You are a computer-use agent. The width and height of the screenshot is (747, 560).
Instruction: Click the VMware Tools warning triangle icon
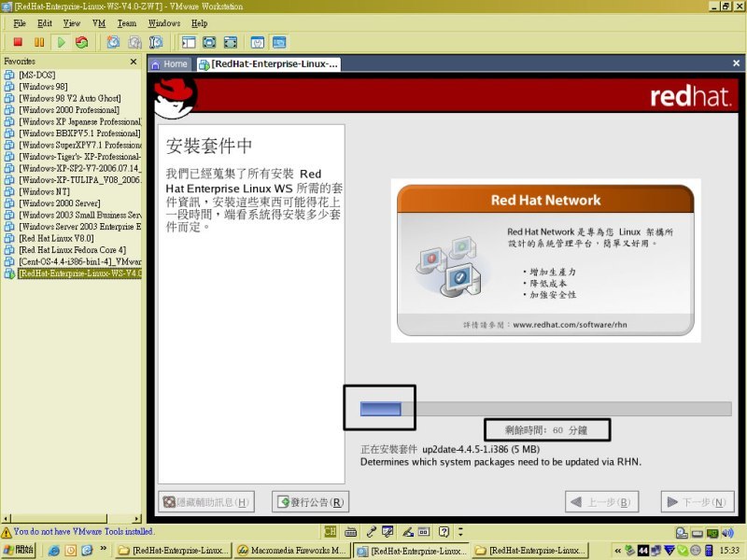(7, 532)
